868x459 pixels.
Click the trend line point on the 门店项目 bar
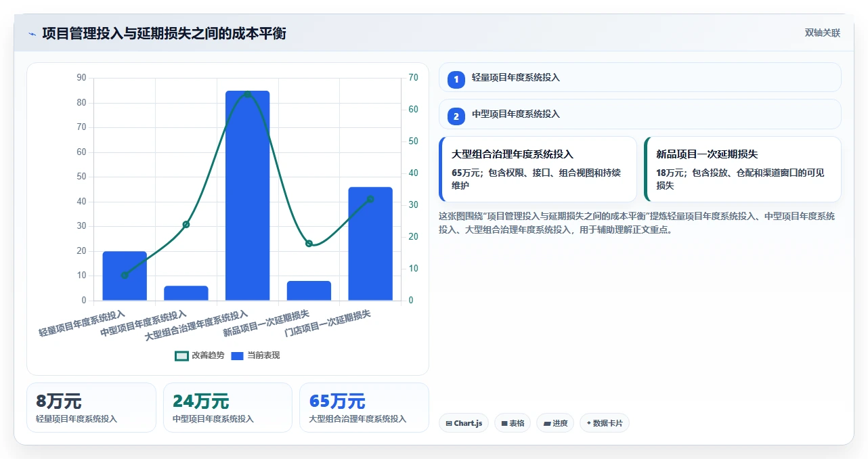pos(370,199)
